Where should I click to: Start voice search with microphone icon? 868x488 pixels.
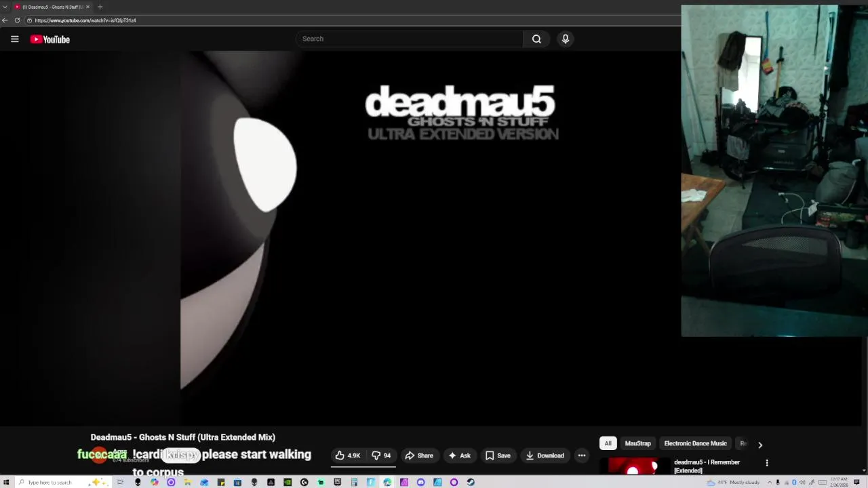point(566,39)
